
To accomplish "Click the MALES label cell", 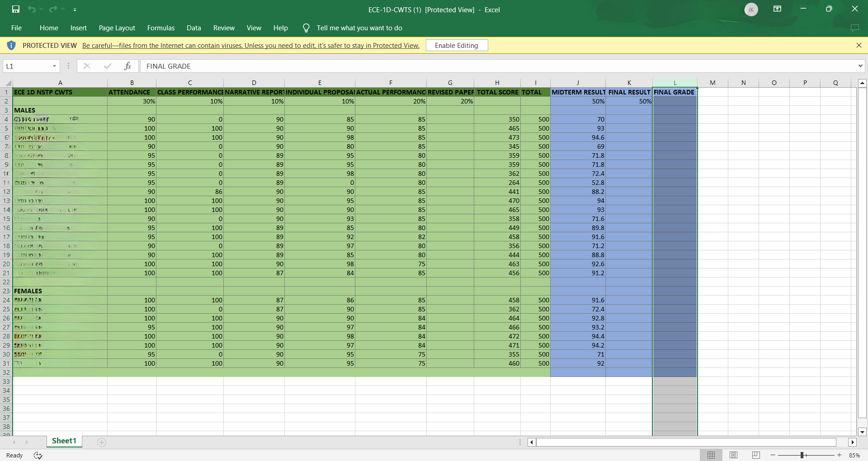I will (60, 110).
